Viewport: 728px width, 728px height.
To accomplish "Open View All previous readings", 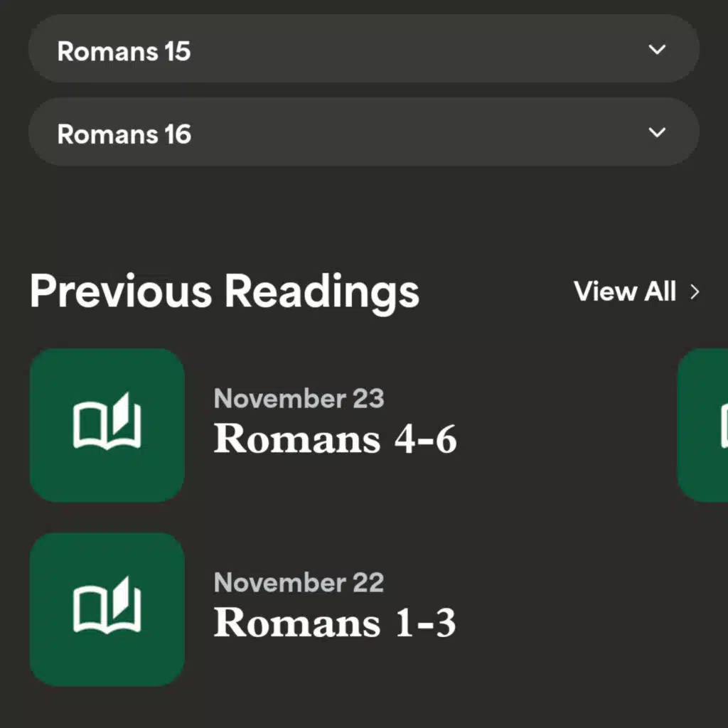I will pos(625,291).
